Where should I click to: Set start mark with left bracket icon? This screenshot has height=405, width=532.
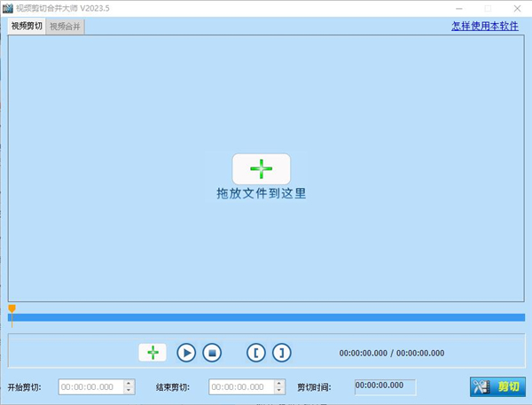tap(256, 352)
